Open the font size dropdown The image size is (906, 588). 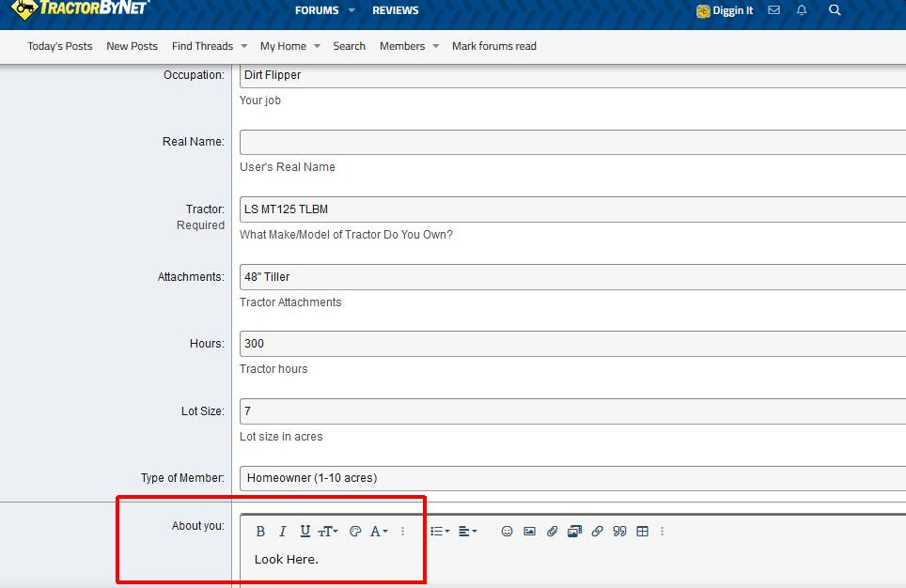pos(328,532)
